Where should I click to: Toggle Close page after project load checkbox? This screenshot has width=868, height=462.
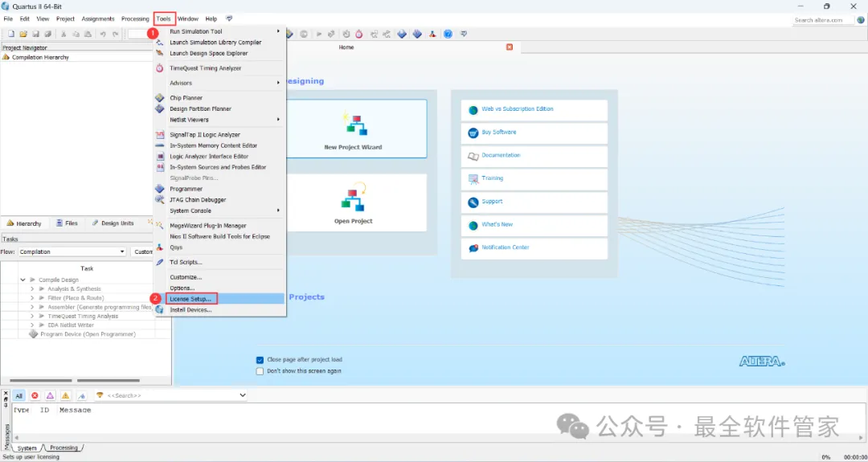[x=260, y=360]
